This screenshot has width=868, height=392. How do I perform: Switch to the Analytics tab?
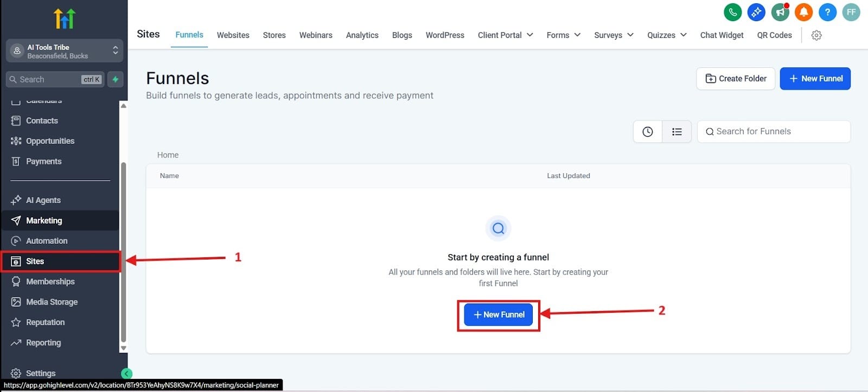coord(362,35)
